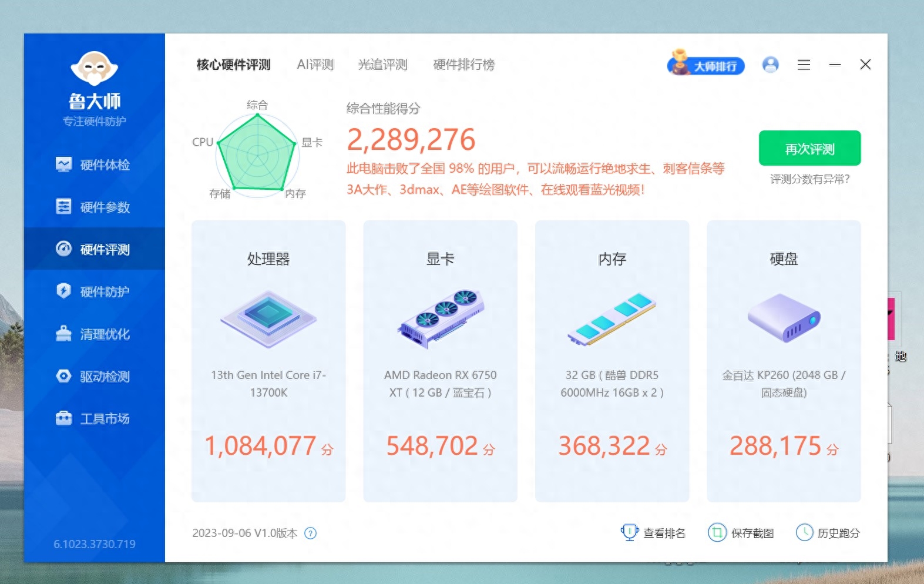Click the 处理器 card title
The height and width of the screenshot is (584, 924).
point(268,259)
